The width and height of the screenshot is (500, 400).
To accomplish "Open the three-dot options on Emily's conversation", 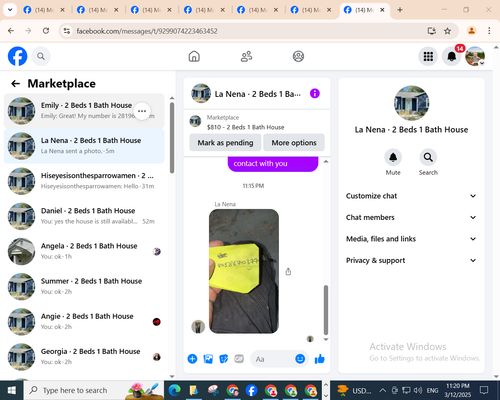I will click(x=142, y=111).
